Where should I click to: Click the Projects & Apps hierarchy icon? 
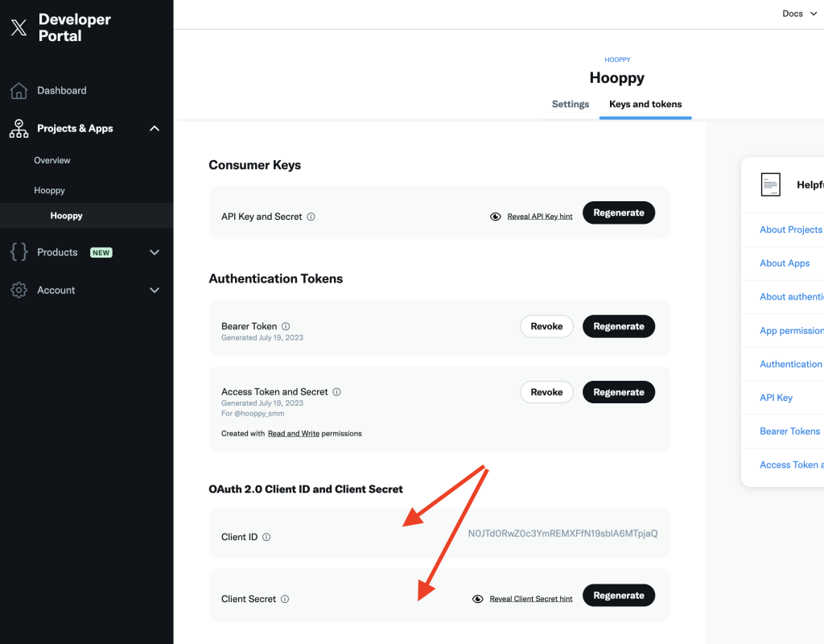(x=19, y=129)
